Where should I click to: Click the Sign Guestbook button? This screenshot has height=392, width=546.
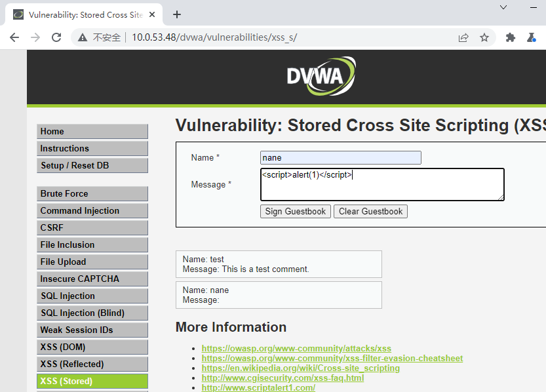[295, 211]
